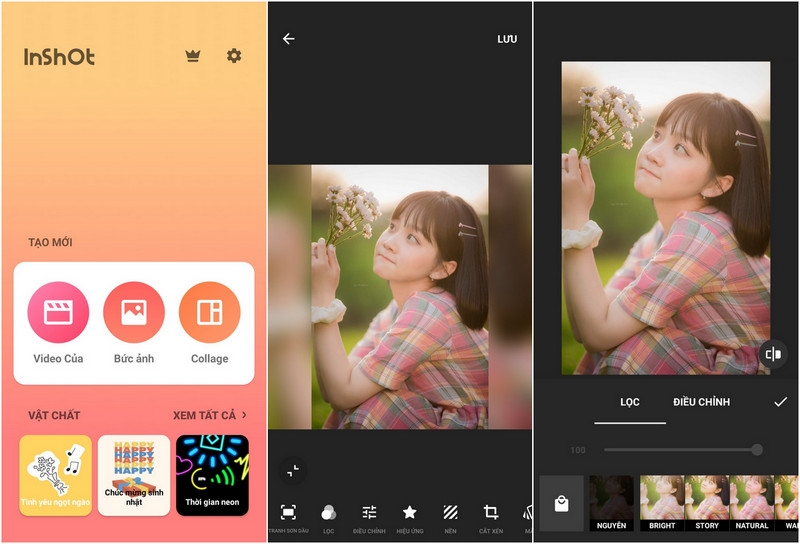Tap the photo canvas in the middle editor
Image resolution: width=800 pixels, height=544 pixels.
(x=400, y=296)
